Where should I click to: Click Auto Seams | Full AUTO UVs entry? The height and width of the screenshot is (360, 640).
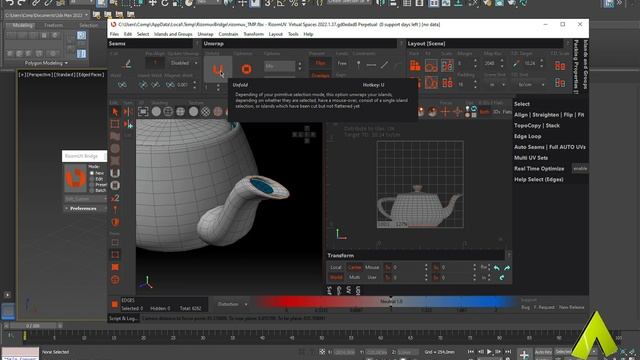click(550, 147)
